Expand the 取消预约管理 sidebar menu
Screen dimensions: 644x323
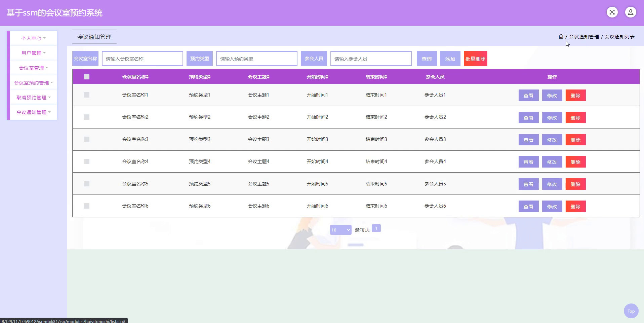[34, 98]
